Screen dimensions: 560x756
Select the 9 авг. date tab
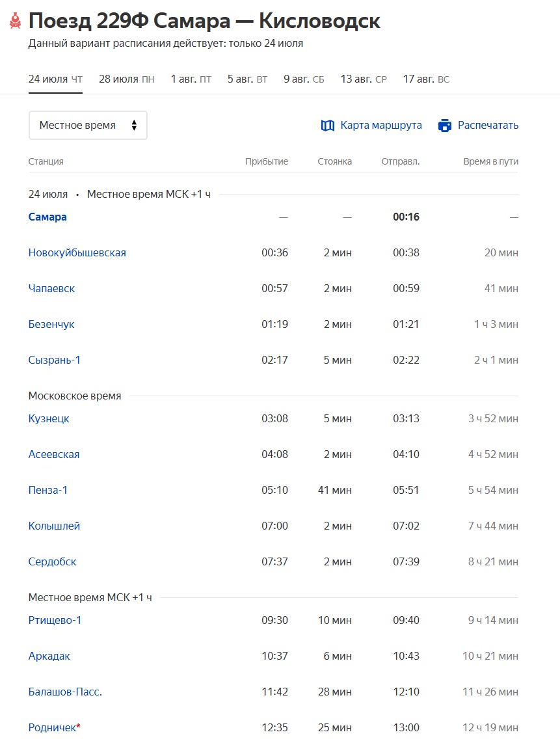pos(304,79)
